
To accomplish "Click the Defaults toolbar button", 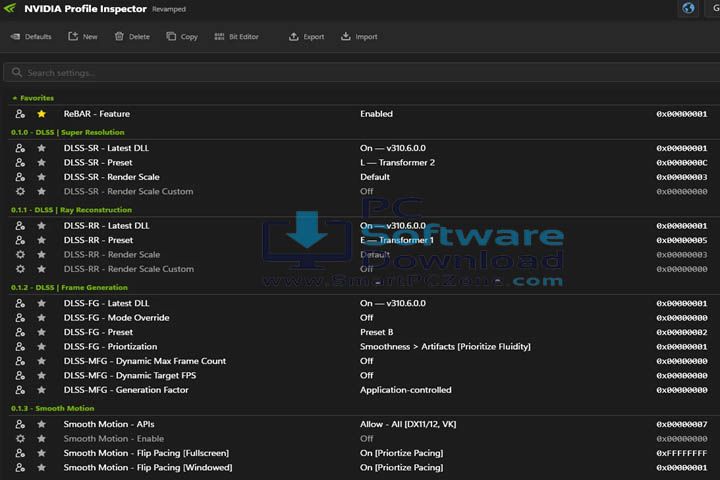I will (31, 37).
